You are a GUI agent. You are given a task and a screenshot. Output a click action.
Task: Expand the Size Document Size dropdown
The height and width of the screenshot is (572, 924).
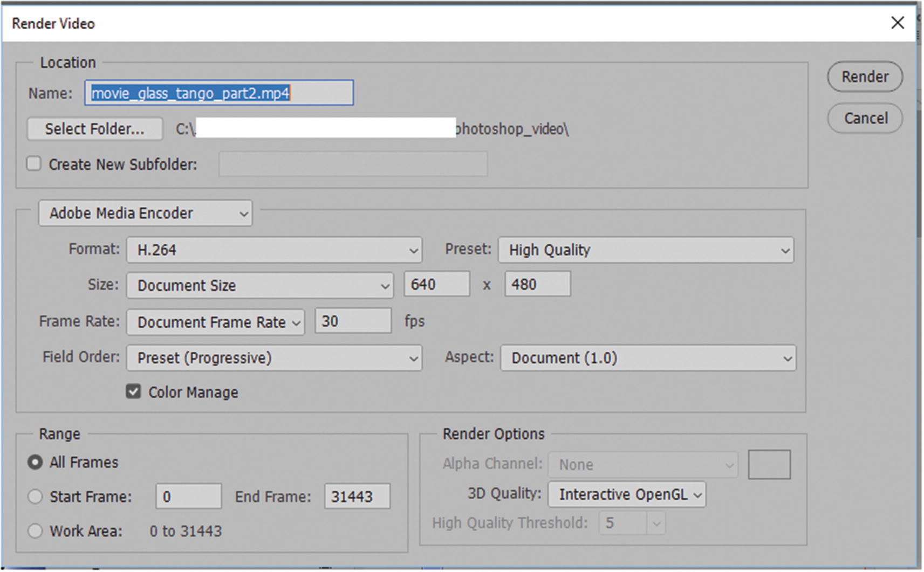(259, 285)
